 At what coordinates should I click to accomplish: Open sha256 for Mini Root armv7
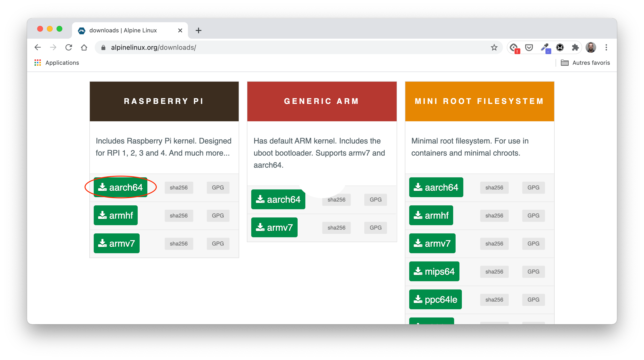[x=494, y=244]
